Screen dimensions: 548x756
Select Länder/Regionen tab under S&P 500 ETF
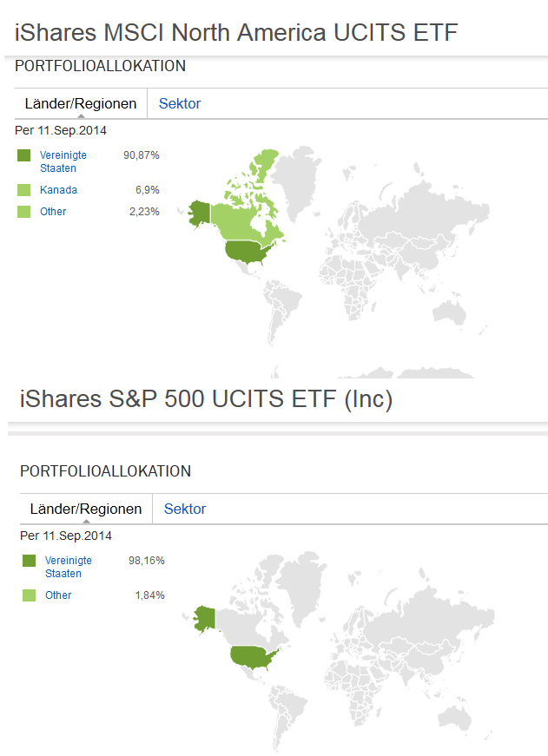pyautogui.click(x=86, y=509)
